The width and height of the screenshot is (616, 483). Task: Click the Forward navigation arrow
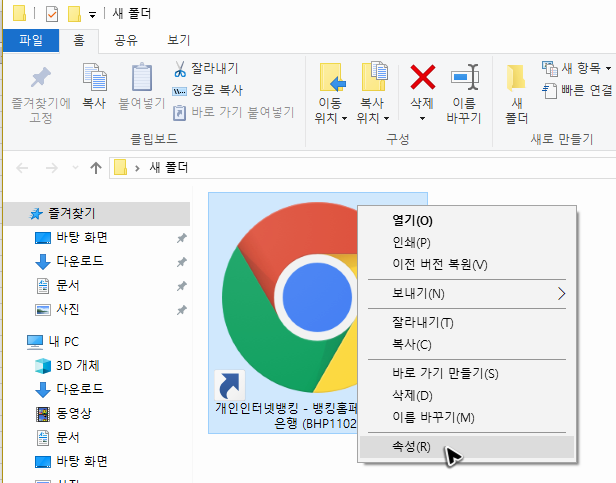tap(51, 168)
